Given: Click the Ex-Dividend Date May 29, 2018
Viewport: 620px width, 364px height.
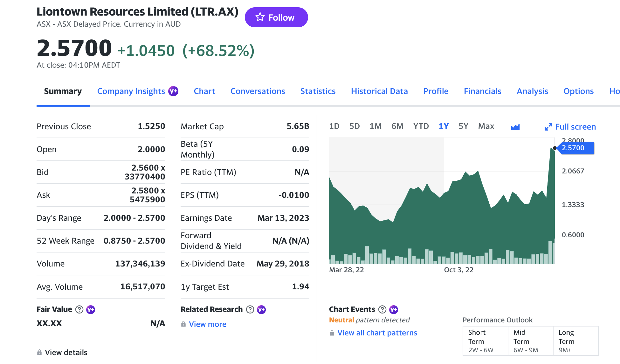Looking at the screenshot, I should pyautogui.click(x=283, y=264).
